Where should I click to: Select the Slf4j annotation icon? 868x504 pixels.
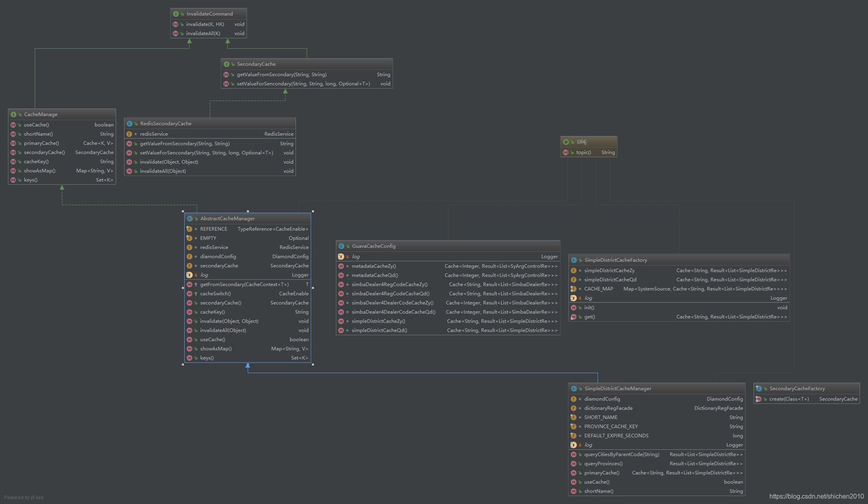(566, 142)
